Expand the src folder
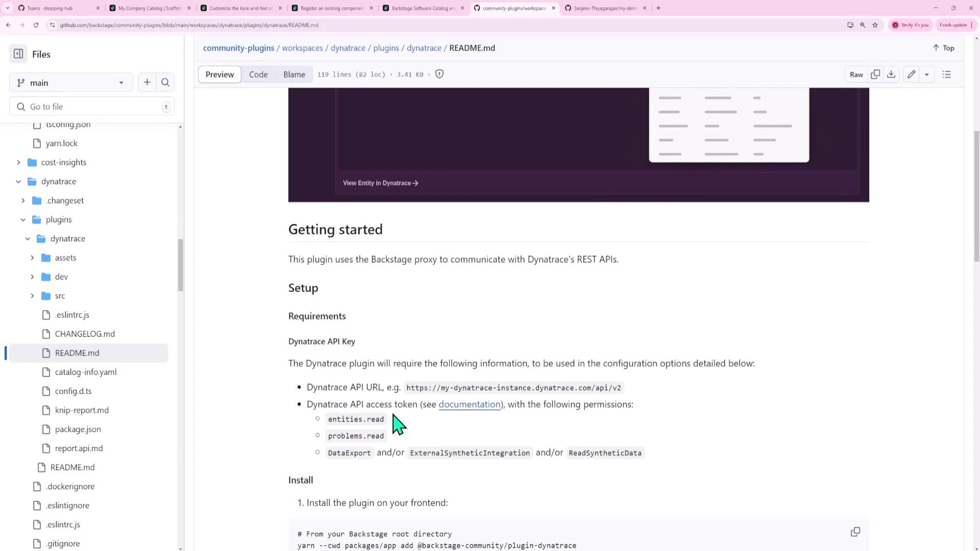 tap(32, 296)
